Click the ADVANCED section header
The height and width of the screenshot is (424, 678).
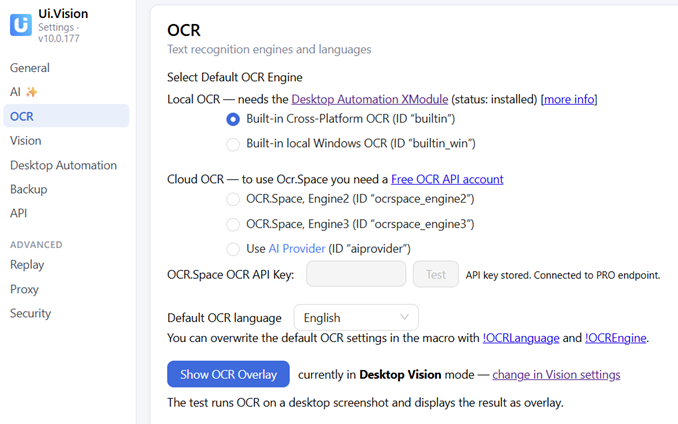pyautogui.click(x=36, y=245)
